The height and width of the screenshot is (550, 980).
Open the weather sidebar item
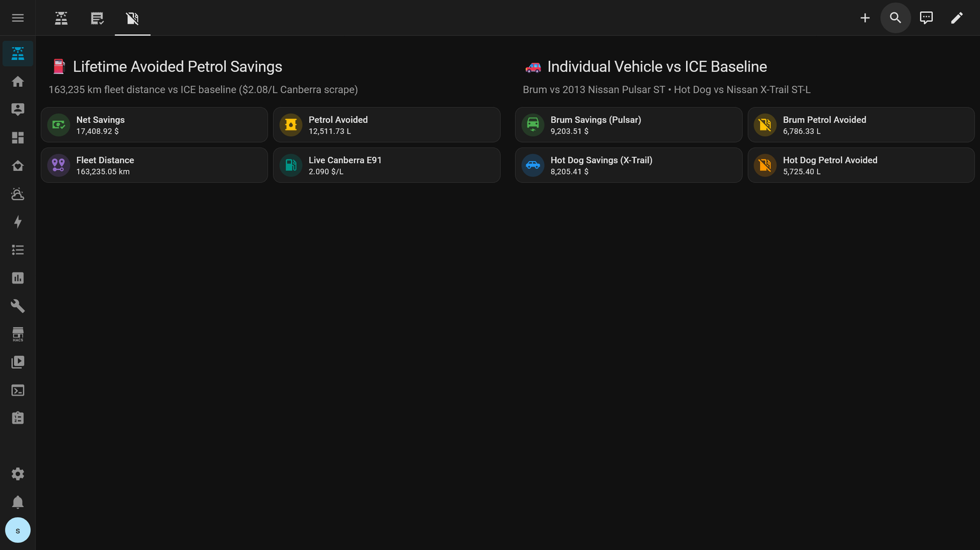[x=18, y=194]
